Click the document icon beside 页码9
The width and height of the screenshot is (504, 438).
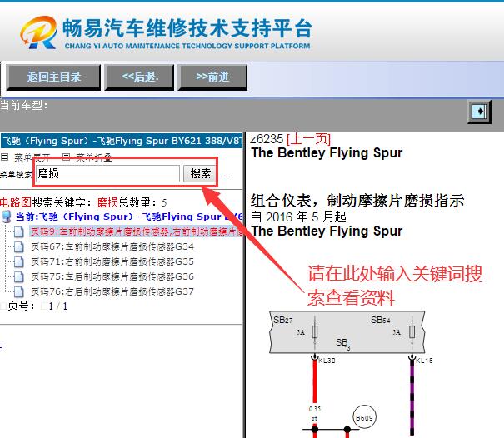[19, 231]
